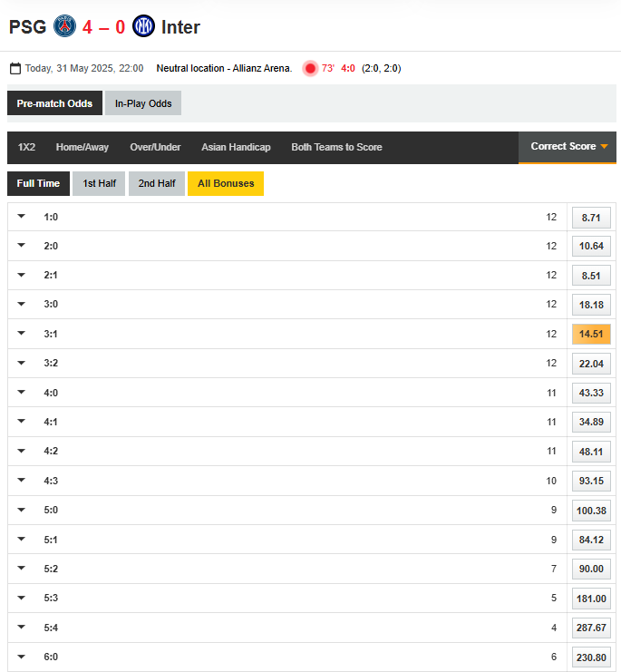Click the red live match indicator
621x672 pixels.
pos(310,69)
